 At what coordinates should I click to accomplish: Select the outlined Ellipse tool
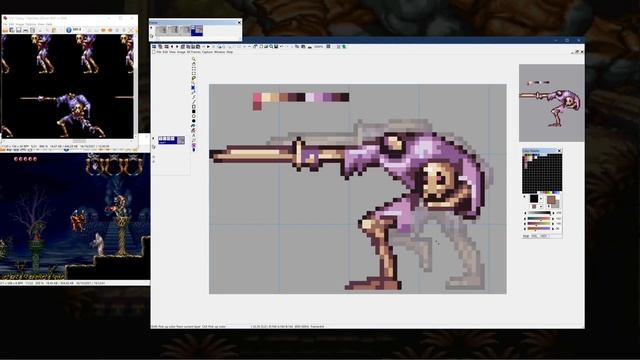click(x=193, y=116)
